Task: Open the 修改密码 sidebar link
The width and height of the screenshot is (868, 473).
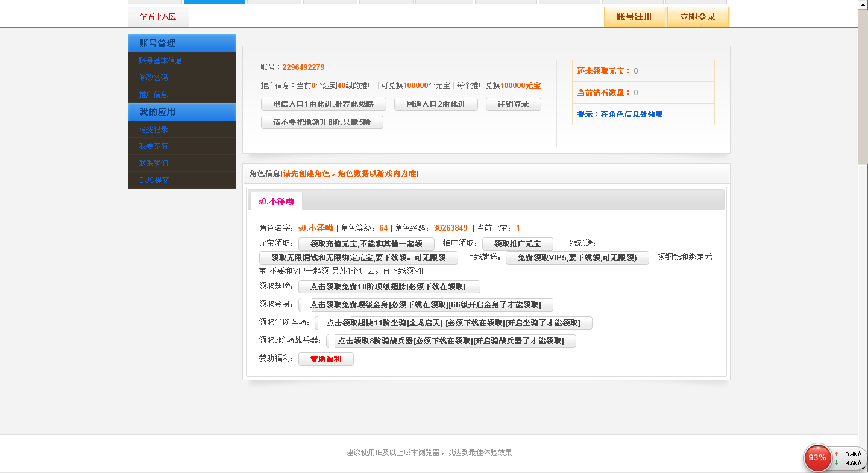Action: [x=153, y=78]
